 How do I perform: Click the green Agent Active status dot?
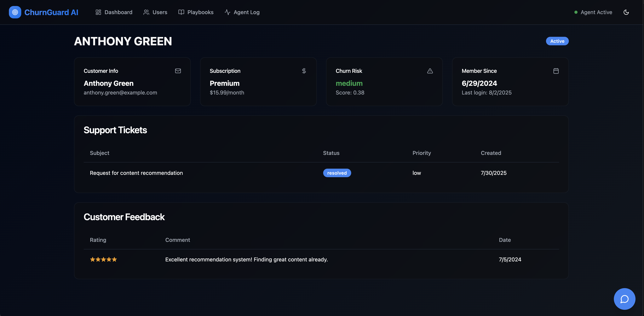(x=576, y=12)
